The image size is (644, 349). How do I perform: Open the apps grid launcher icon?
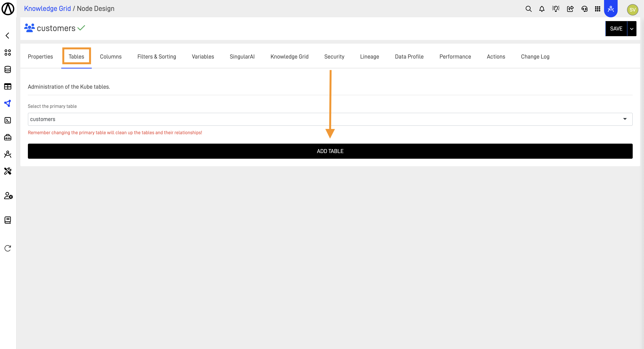(598, 9)
